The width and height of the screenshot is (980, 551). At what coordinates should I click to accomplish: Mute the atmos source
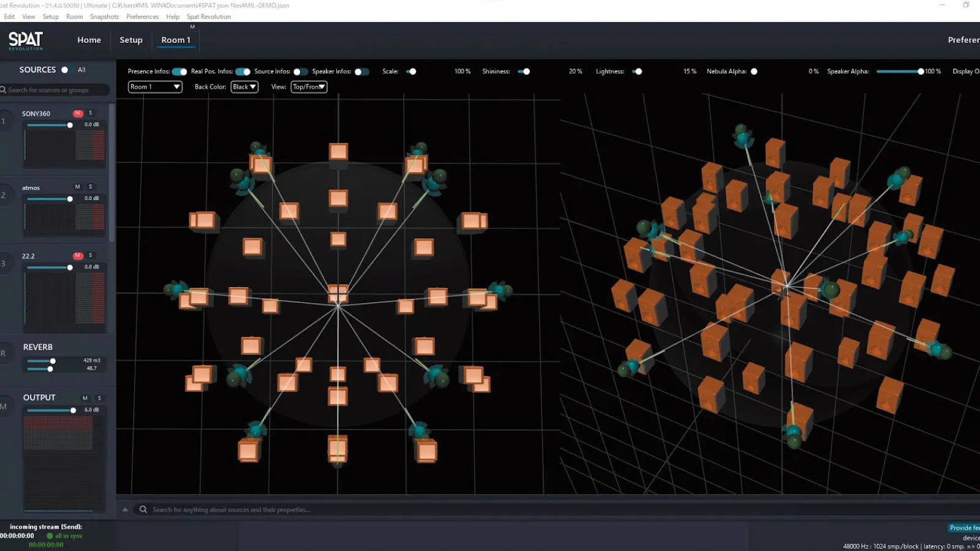pyautogui.click(x=78, y=187)
